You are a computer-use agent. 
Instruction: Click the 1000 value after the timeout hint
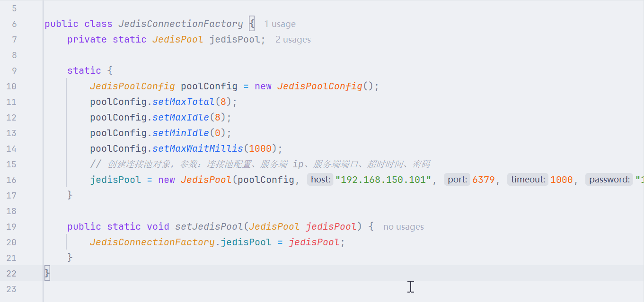click(562, 180)
